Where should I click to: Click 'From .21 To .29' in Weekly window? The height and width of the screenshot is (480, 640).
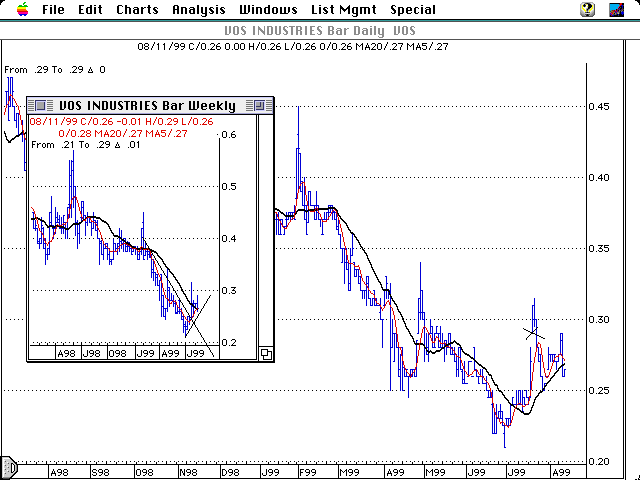(x=86, y=145)
